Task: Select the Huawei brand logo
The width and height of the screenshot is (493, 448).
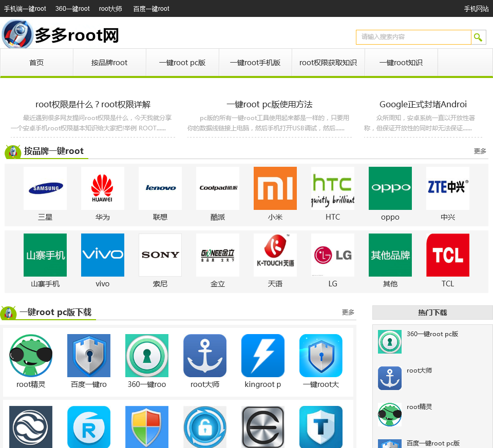Action: 103,188
